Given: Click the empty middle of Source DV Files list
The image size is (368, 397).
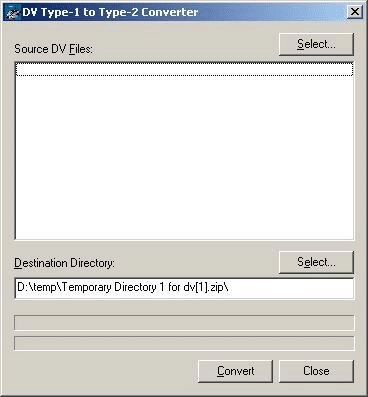Looking at the screenshot, I should [184, 153].
